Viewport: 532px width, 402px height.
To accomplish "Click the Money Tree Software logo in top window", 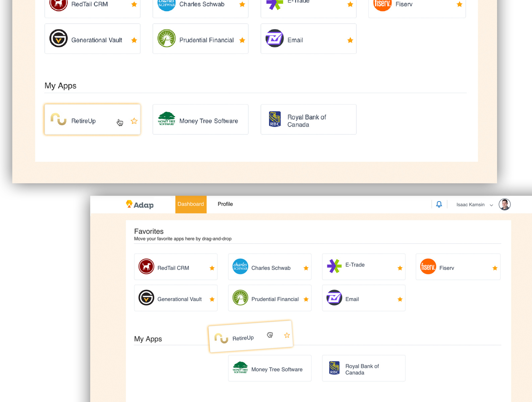I will [167, 119].
